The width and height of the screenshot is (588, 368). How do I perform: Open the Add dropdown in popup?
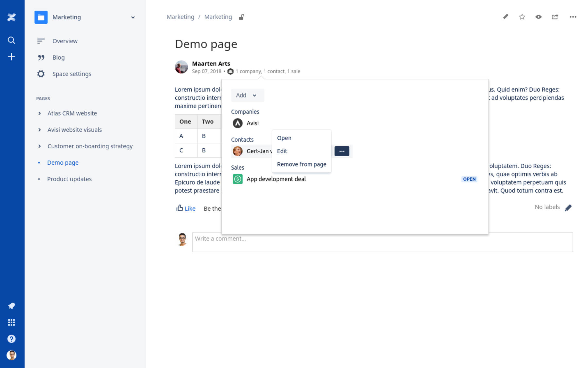click(247, 95)
